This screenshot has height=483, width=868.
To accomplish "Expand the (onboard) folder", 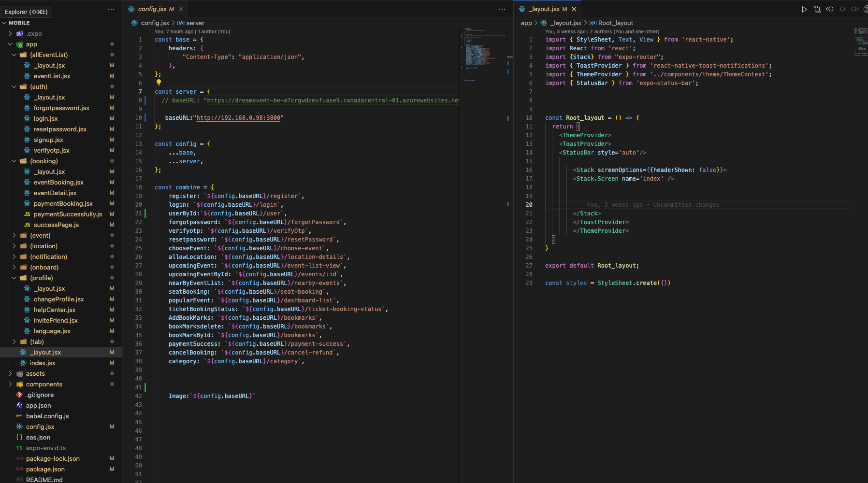I will coord(14,267).
